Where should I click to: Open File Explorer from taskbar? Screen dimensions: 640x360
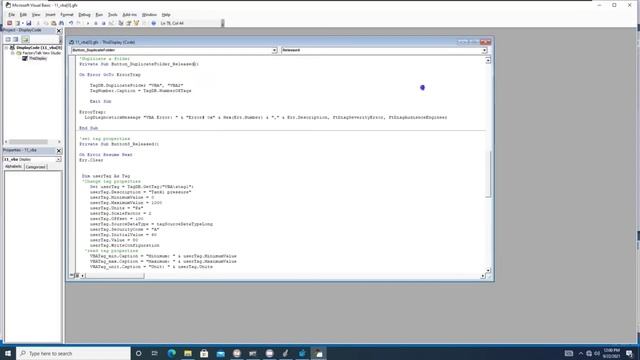coord(188,353)
